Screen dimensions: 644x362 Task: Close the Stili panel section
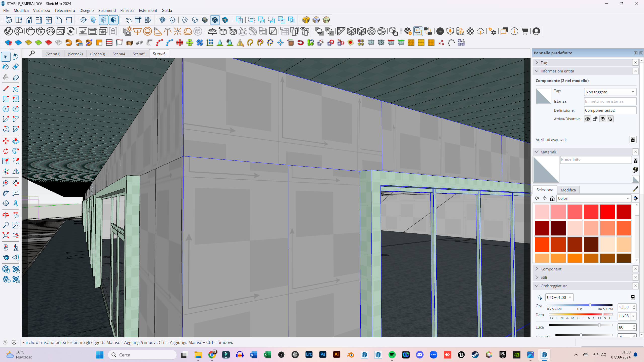[x=635, y=277]
